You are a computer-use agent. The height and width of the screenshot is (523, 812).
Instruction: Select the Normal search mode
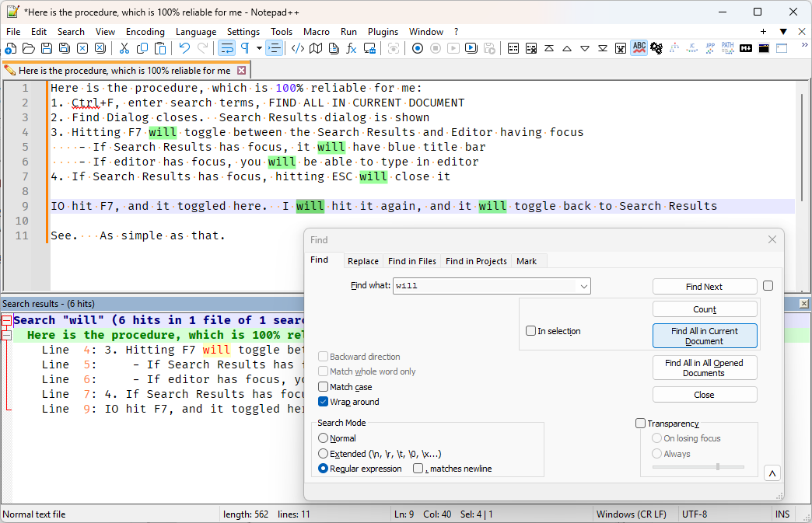pyautogui.click(x=324, y=438)
